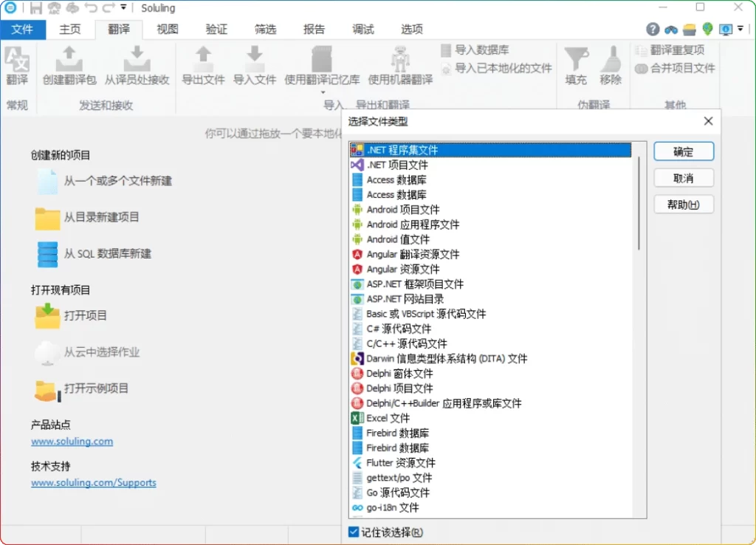Click the 移除 icon
756x545 pixels.
611,64
